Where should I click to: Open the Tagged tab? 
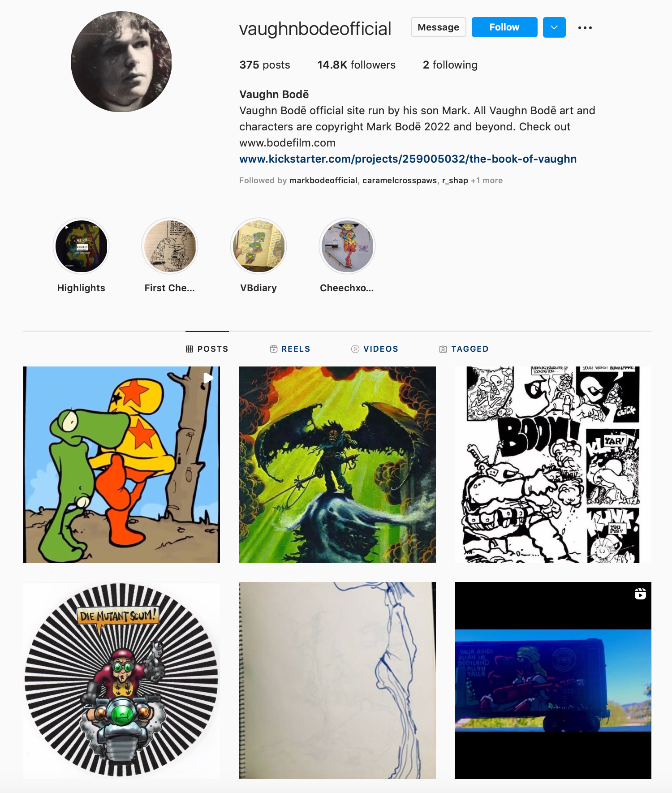pyautogui.click(x=464, y=349)
